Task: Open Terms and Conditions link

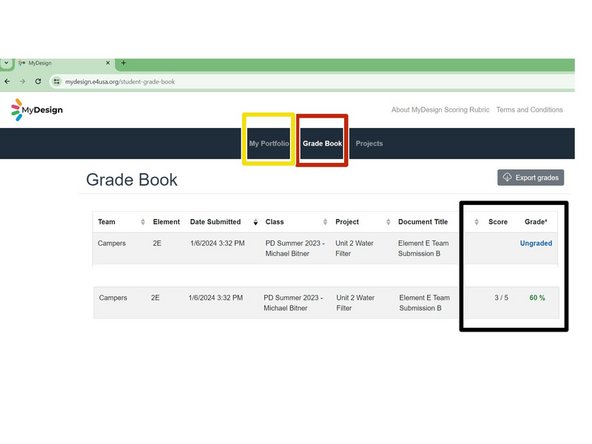Action: [x=529, y=109]
